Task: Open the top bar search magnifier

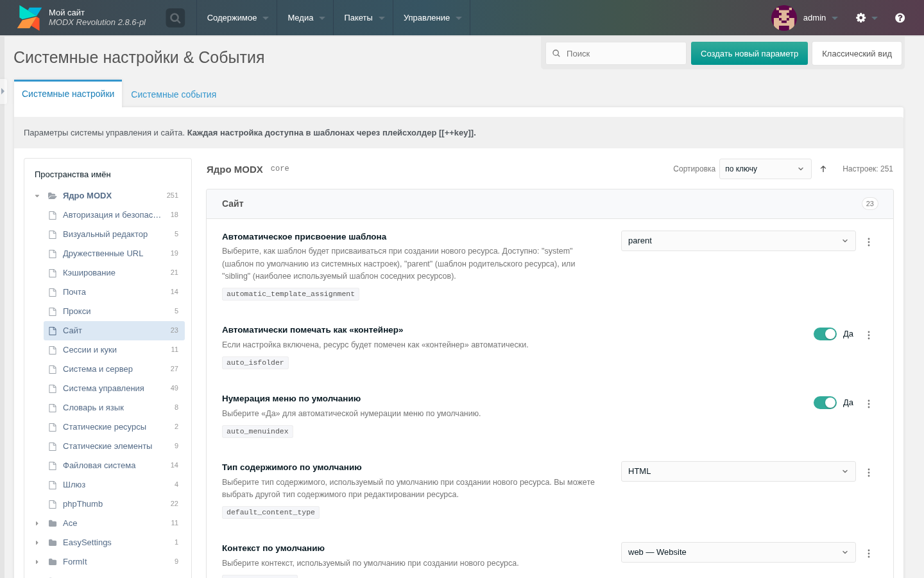Action: point(175,18)
